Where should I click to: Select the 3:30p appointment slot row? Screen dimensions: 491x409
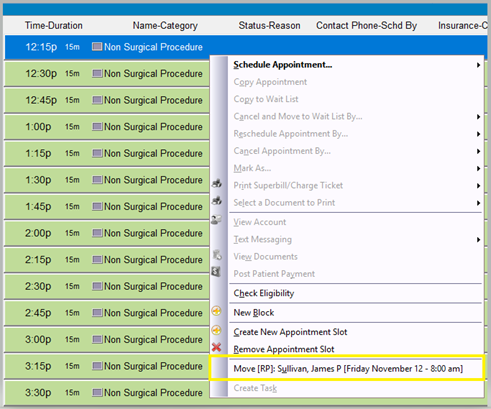click(x=107, y=393)
